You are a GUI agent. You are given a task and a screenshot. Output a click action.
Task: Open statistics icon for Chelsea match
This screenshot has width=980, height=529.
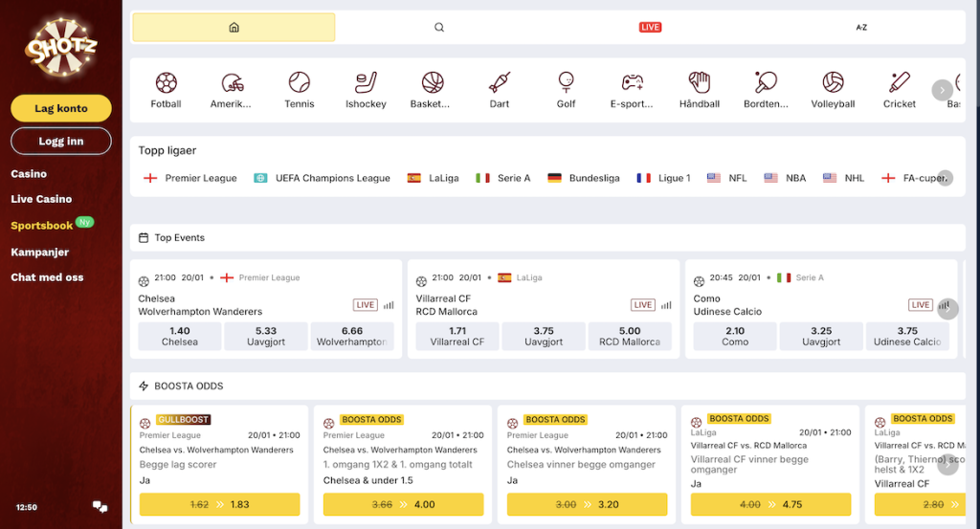coord(389,305)
